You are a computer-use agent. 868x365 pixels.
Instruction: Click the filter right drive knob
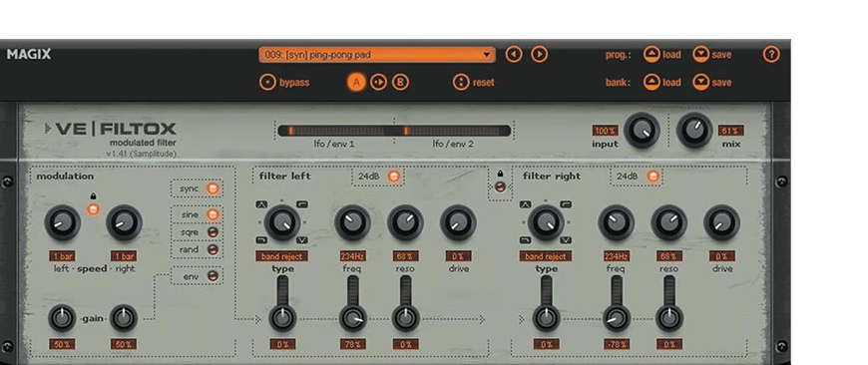(721, 222)
